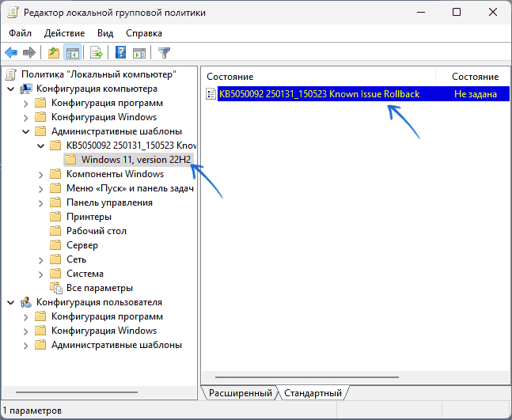Image resolution: width=512 pixels, height=420 pixels.
Task: Open the Вид menu
Action: 105,33
